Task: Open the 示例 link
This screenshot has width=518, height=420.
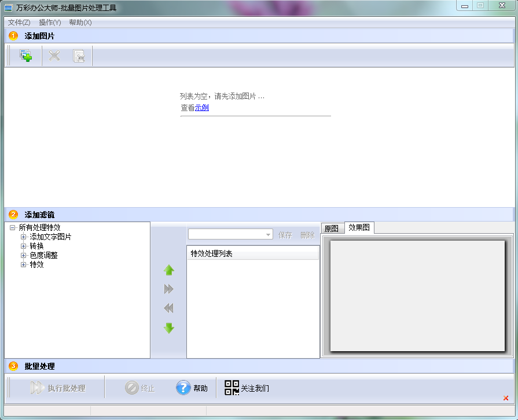Action: [201, 108]
